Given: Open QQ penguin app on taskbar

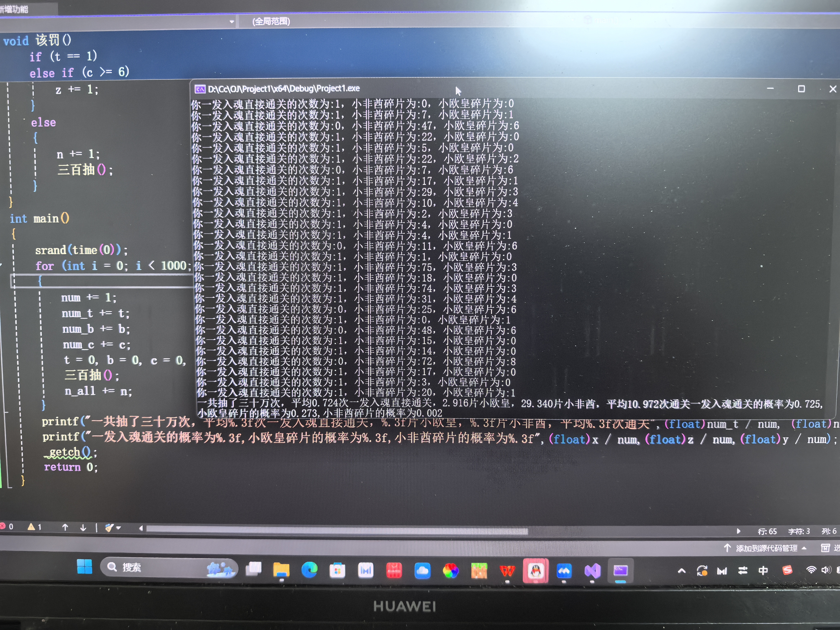Looking at the screenshot, I should (x=535, y=571).
